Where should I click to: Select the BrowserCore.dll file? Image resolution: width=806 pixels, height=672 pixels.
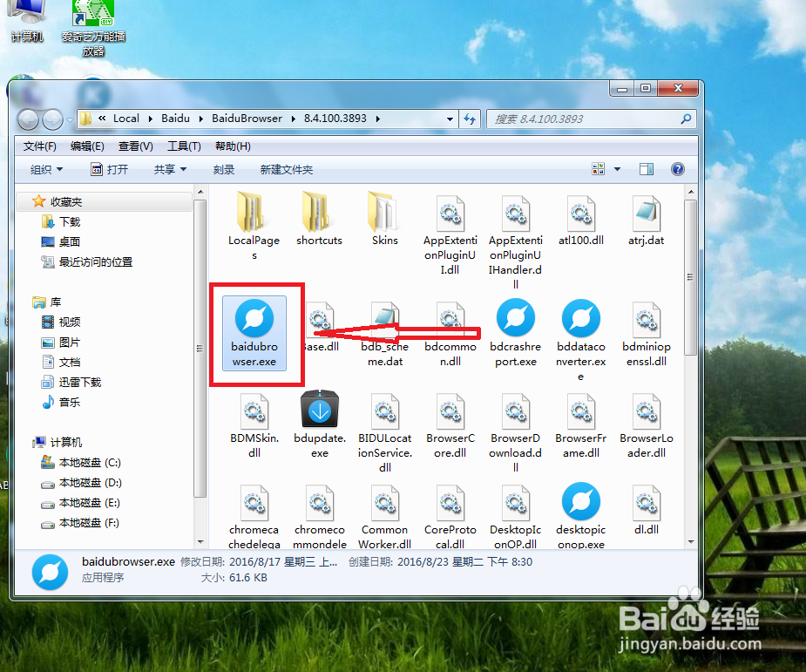click(x=450, y=425)
